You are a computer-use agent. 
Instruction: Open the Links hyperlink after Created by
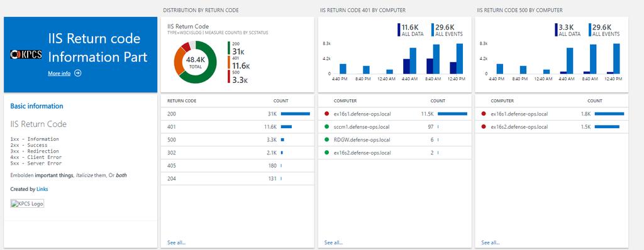tap(42, 189)
